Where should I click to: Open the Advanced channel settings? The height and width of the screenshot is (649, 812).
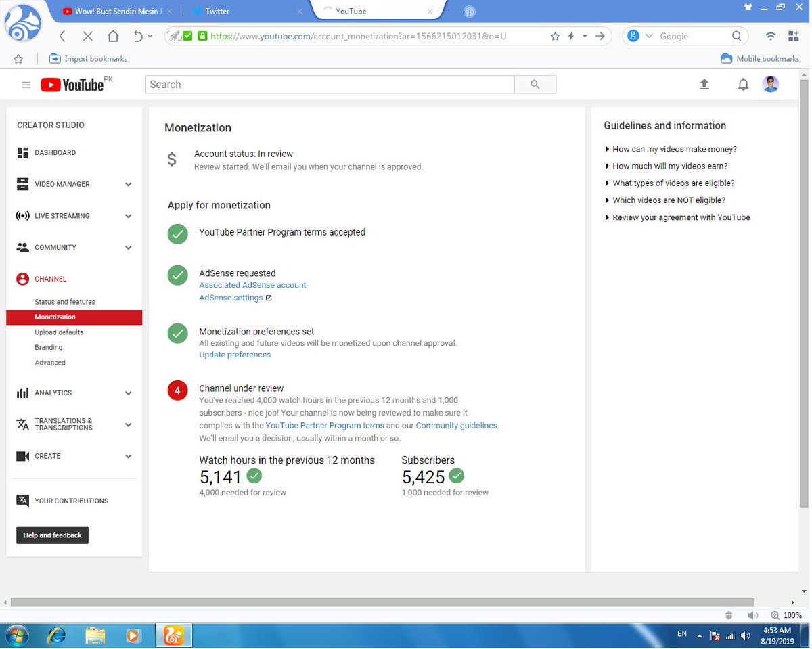(50, 363)
